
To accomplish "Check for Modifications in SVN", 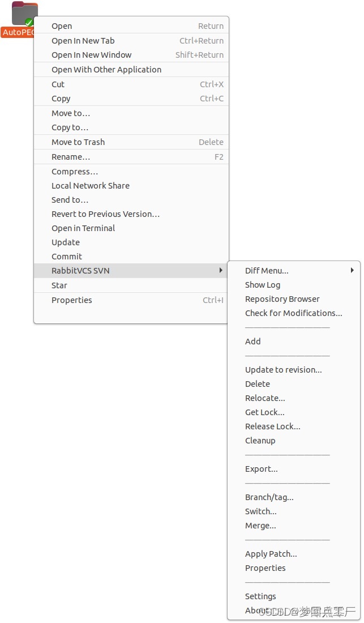I will point(293,313).
